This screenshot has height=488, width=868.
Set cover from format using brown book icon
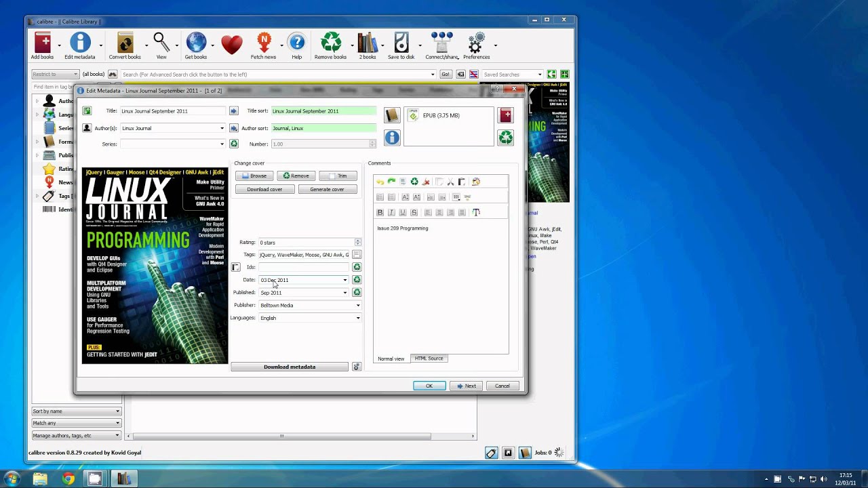tap(392, 115)
